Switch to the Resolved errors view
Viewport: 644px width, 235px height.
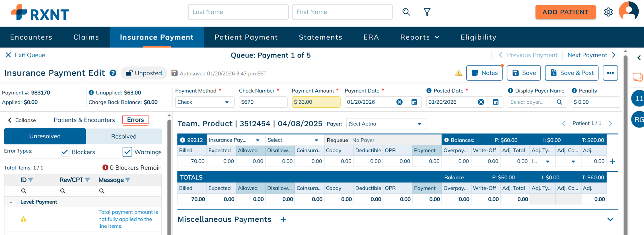(x=124, y=136)
